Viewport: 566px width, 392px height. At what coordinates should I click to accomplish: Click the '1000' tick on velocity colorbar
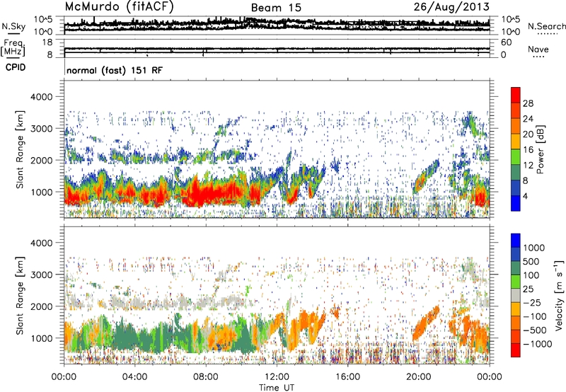(533, 248)
